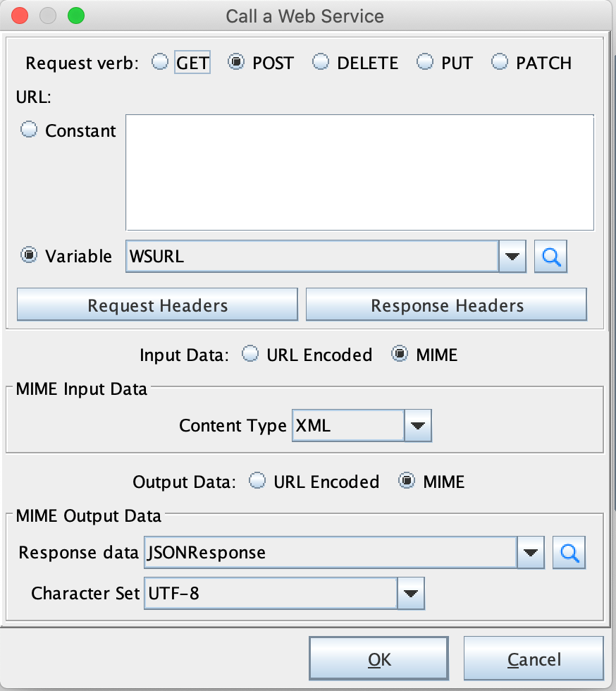Viewport: 616px width, 691px height.
Task: Set Input Data to URL Encoded
Action: [x=250, y=354]
